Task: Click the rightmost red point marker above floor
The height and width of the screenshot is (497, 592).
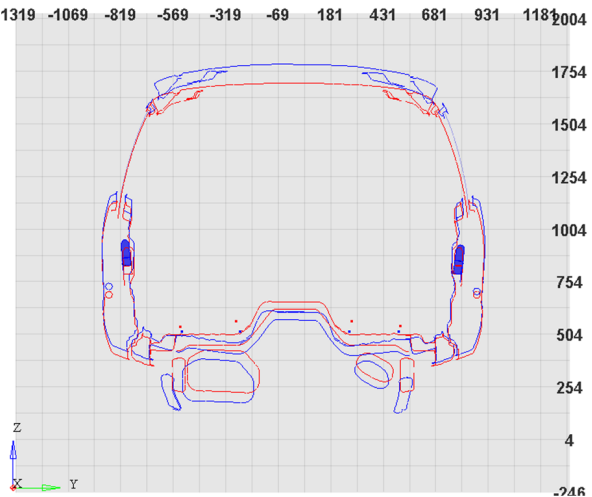Action: (400, 326)
